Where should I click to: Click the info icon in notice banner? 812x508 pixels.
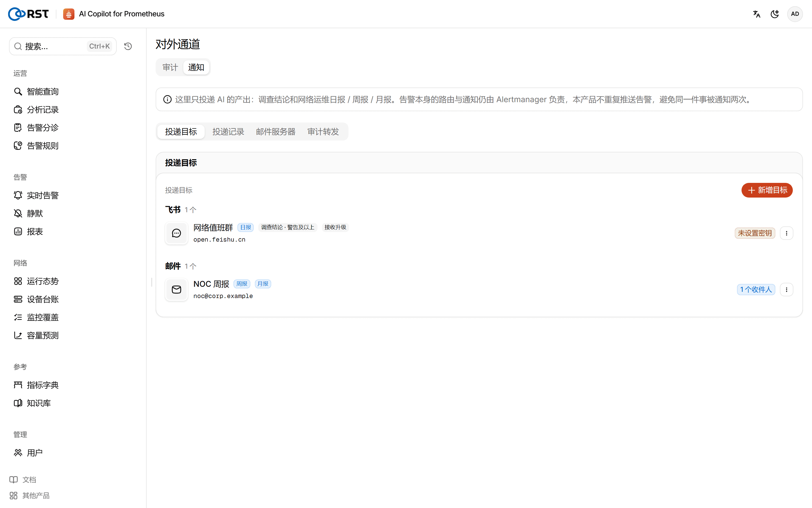[167, 99]
